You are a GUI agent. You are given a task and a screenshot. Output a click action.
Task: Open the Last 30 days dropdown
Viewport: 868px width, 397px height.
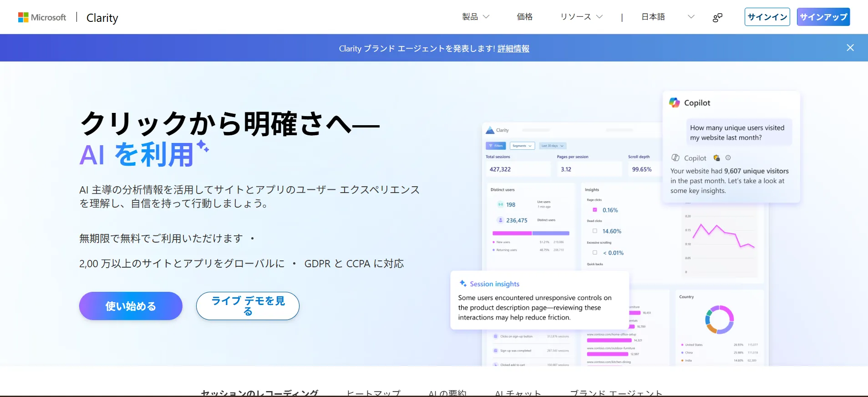[x=553, y=146]
